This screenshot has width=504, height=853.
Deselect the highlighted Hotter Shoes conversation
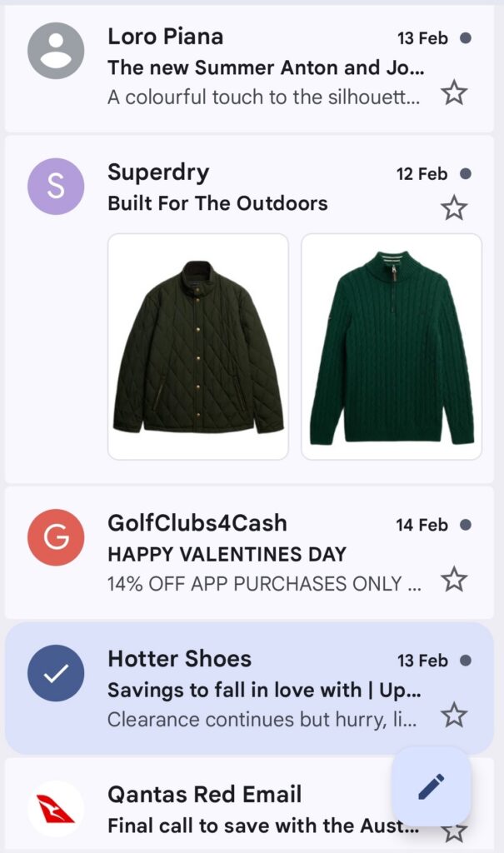point(55,675)
